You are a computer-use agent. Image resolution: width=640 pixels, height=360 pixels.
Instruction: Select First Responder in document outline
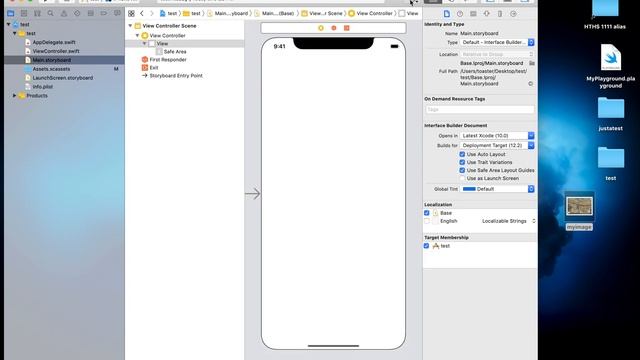point(168,60)
